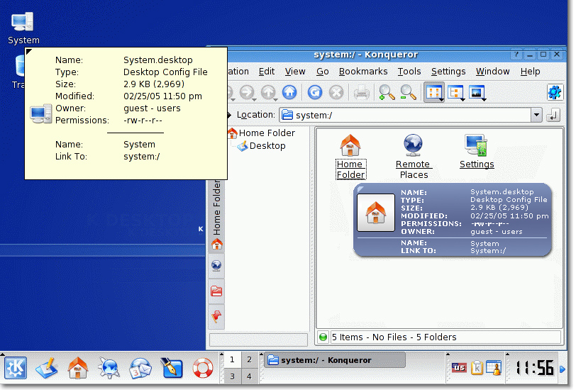
Task: Reload the current location
Action: pos(315,92)
